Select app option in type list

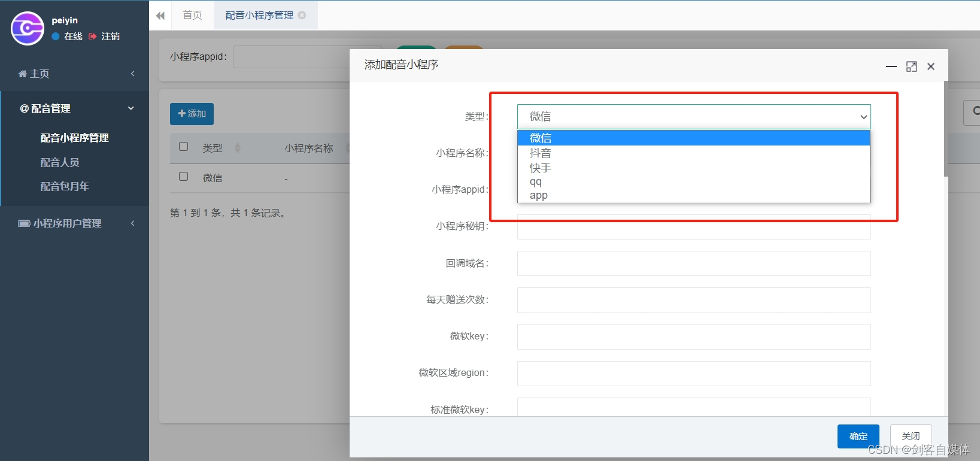694,195
